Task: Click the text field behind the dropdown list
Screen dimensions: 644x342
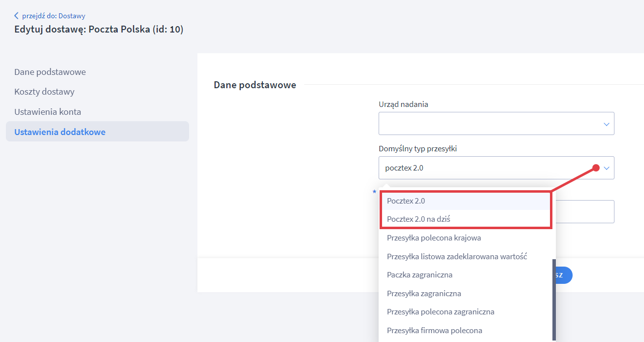Action: click(585, 211)
